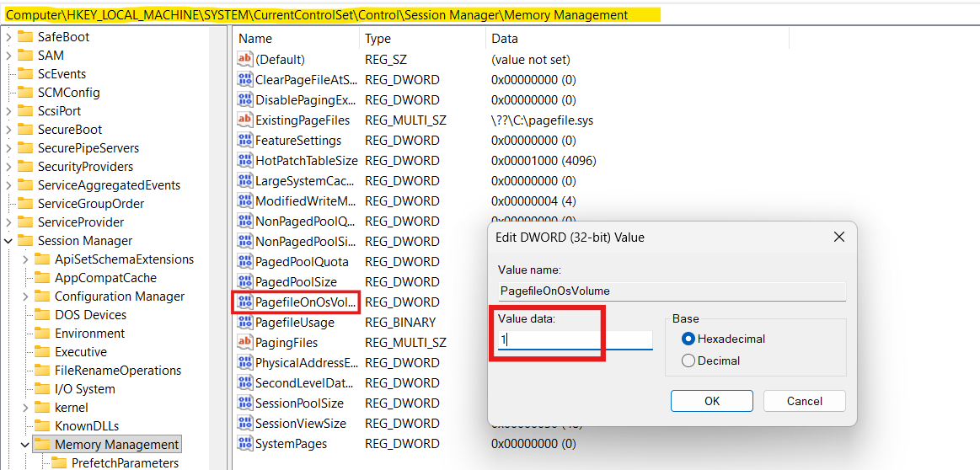The image size is (980, 470).
Task: Click the greyed-out Value name field
Action: (672, 291)
